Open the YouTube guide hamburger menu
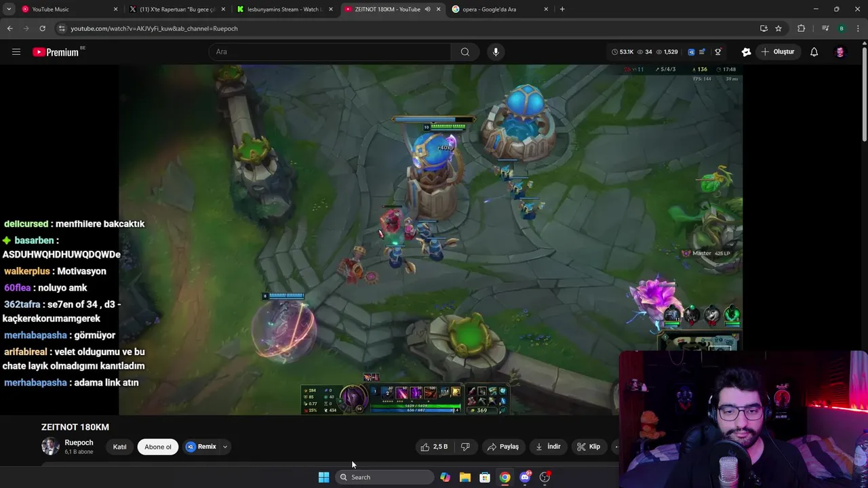The image size is (868, 488). [16, 52]
